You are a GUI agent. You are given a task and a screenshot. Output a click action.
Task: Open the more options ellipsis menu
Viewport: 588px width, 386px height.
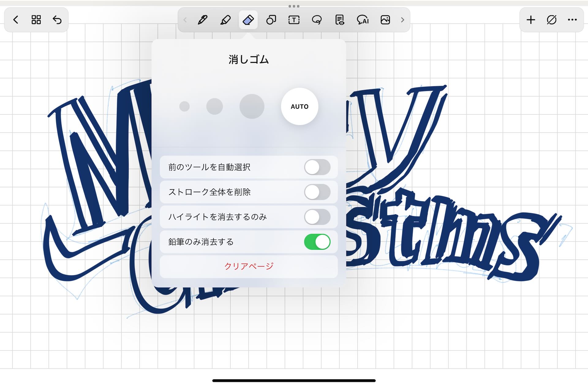(572, 20)
